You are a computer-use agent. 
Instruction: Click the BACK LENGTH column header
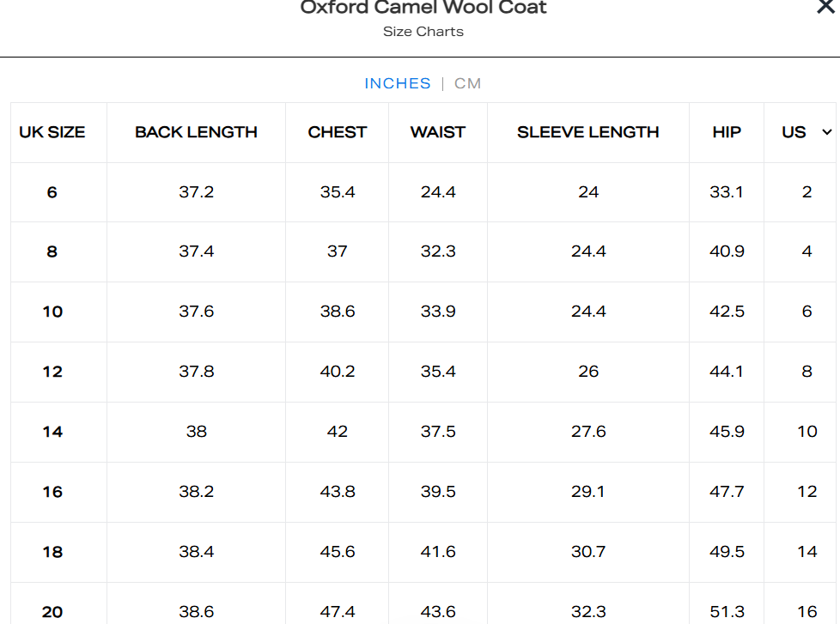pos(196,132)
